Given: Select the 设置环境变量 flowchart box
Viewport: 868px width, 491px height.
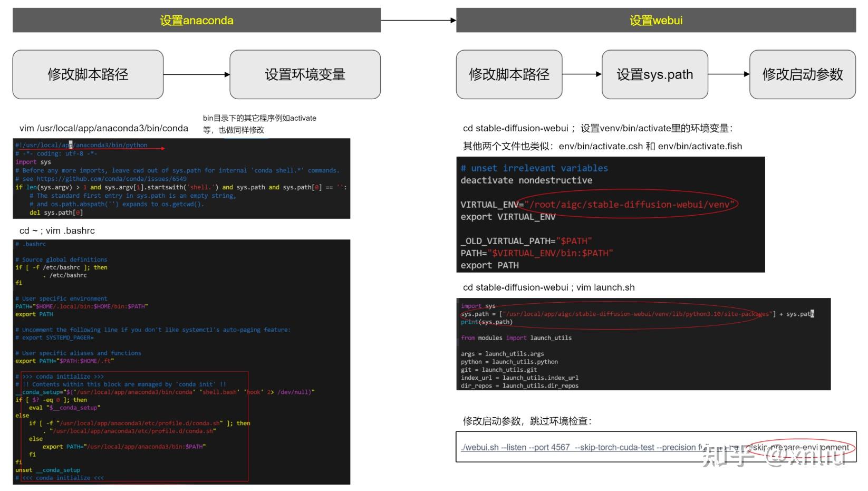Looking at the screenshot, I should 305,75.
